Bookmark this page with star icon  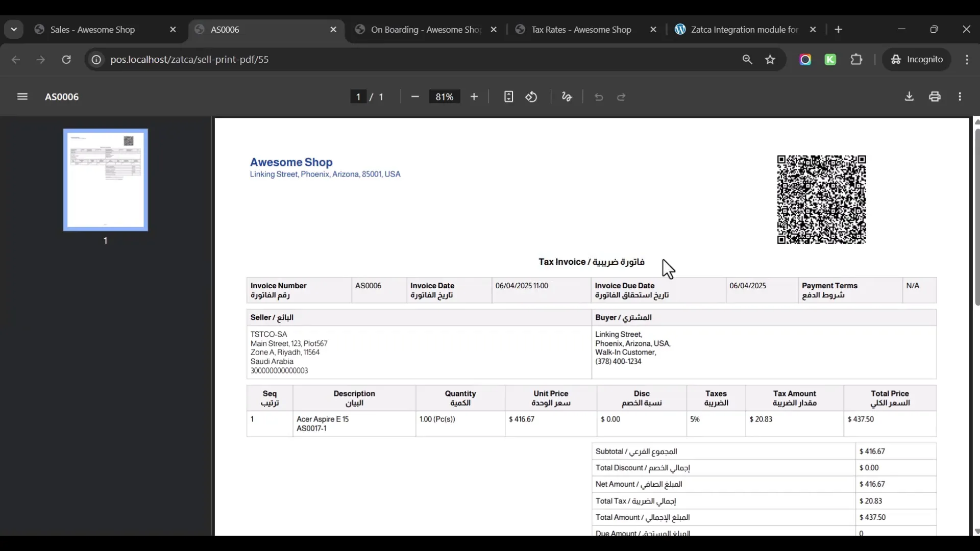click(770, 60)
